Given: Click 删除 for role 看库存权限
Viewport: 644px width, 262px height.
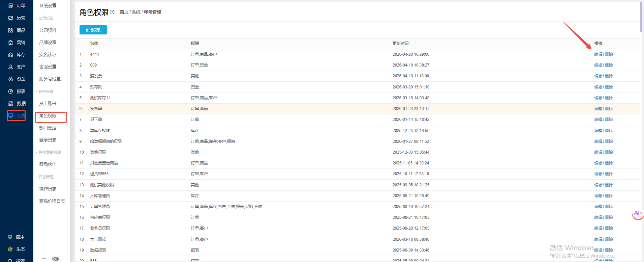Looking at the screenshot, I should (609, 131).
